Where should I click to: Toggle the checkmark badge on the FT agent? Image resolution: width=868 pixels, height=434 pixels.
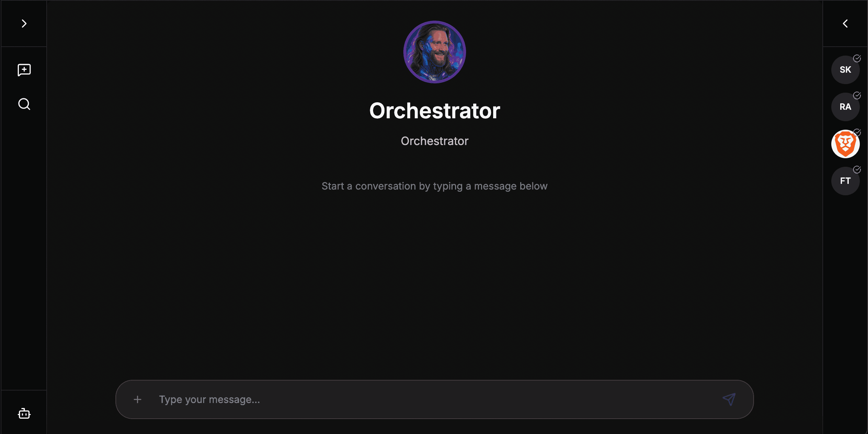pyautogui.click(x=857, y=169)
